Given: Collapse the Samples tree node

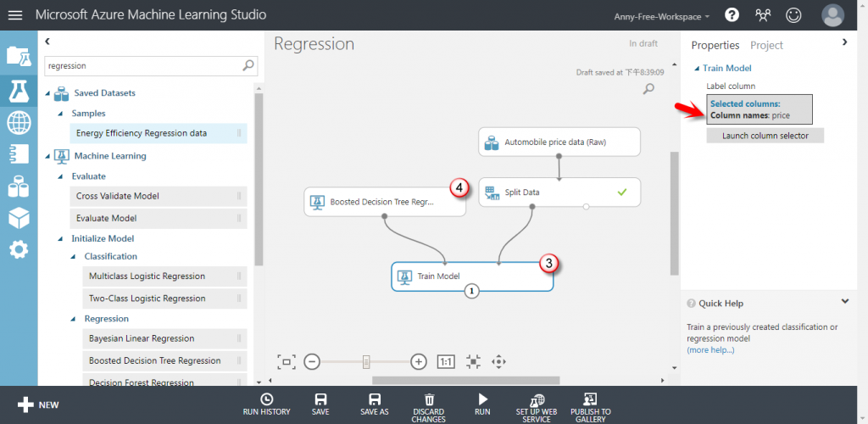Looking at the screenshot, I should 61,114.
